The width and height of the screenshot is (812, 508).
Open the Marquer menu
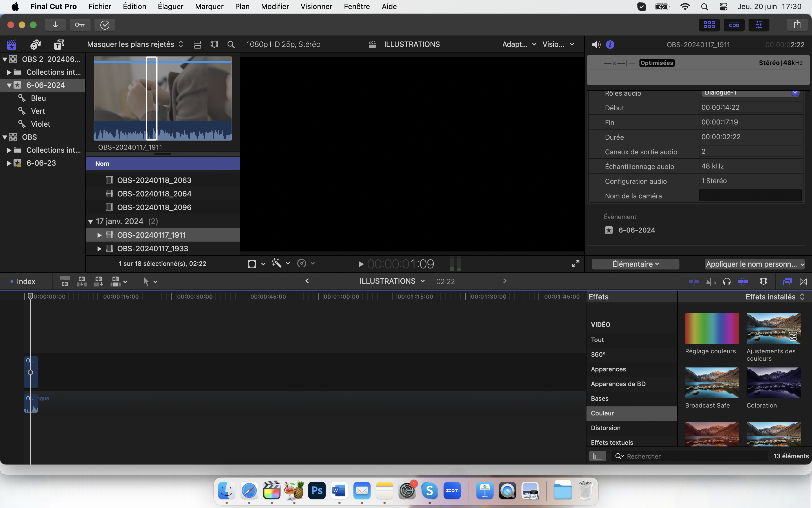pyautogui.click(x=209, y=6)
